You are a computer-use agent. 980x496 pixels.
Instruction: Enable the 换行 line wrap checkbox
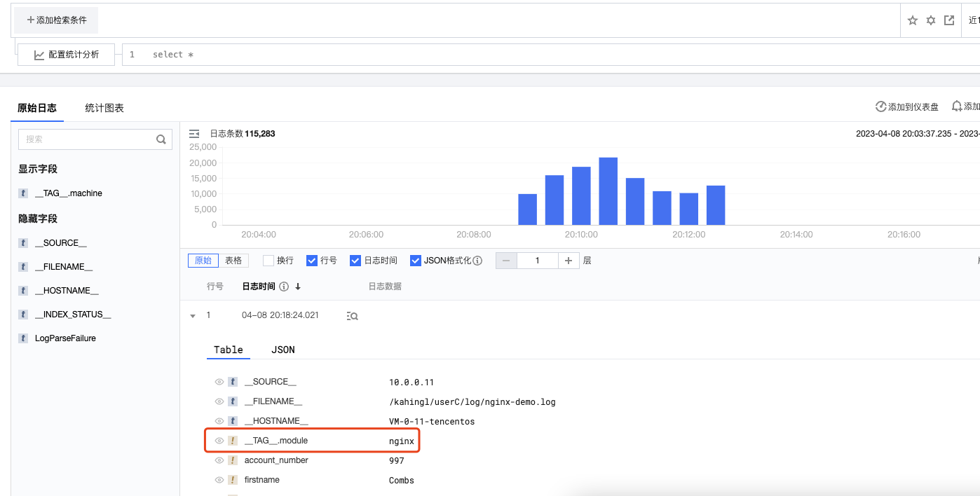[x=268, y=261]
